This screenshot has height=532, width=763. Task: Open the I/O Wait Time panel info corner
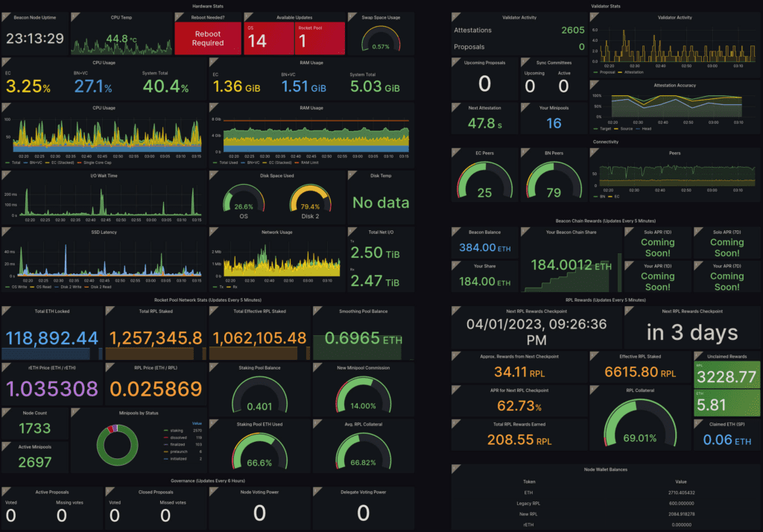click(5, 175)
